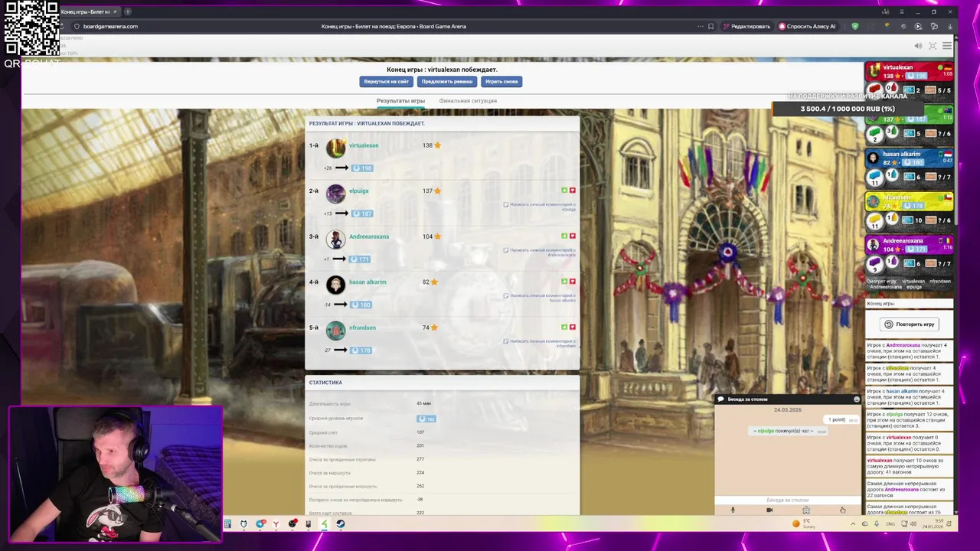Screen dimensions: 980x551
Task: Click the green shield protection icon
Action: click(855, 26)
